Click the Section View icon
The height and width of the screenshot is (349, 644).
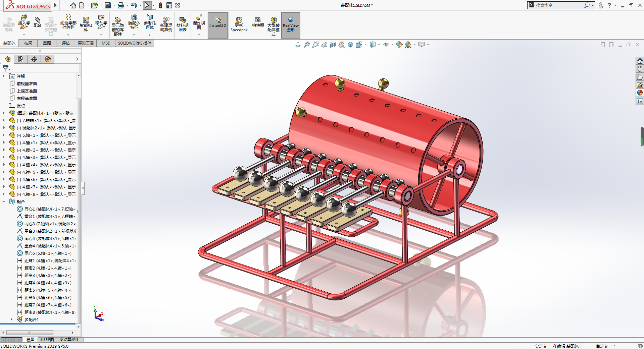(x=333, y=45)
